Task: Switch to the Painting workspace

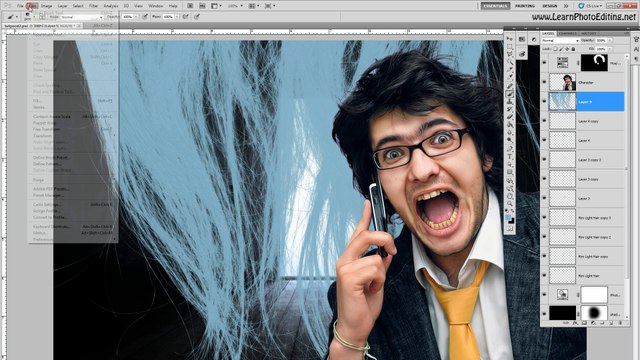Action: point(525,6)
